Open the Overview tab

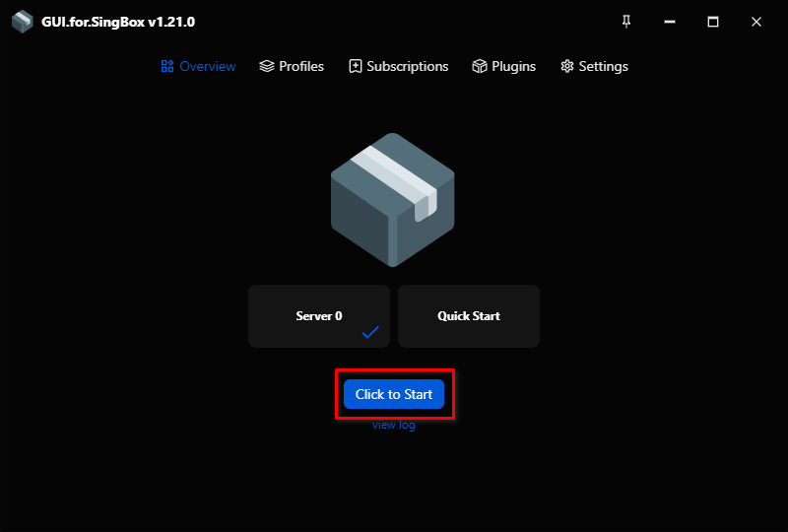click(x=198, y=66)
